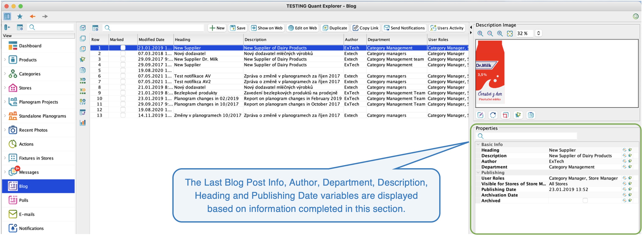644x237 pixels.
Task: Click the Properties search field
Action: click(x=527, y=136)
